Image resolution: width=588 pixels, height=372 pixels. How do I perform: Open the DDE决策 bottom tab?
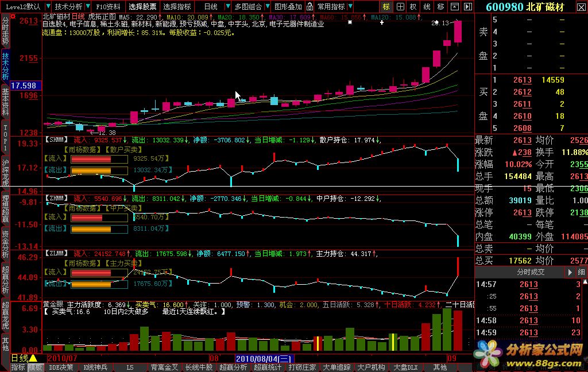pos(61,367)
